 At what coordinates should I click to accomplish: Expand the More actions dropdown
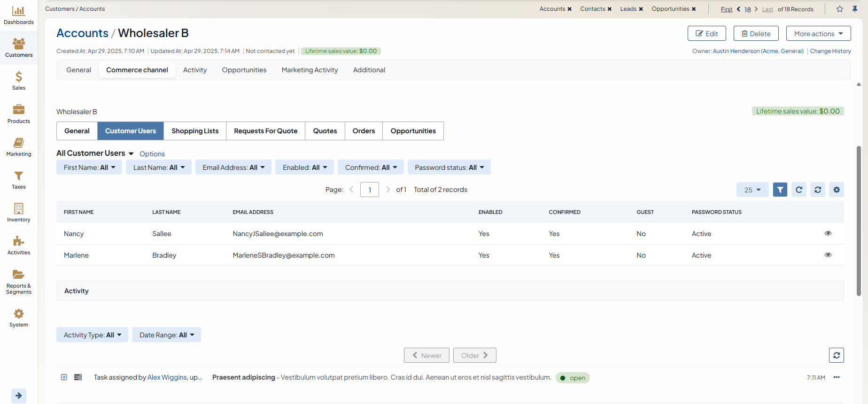(x=818, y=34)
